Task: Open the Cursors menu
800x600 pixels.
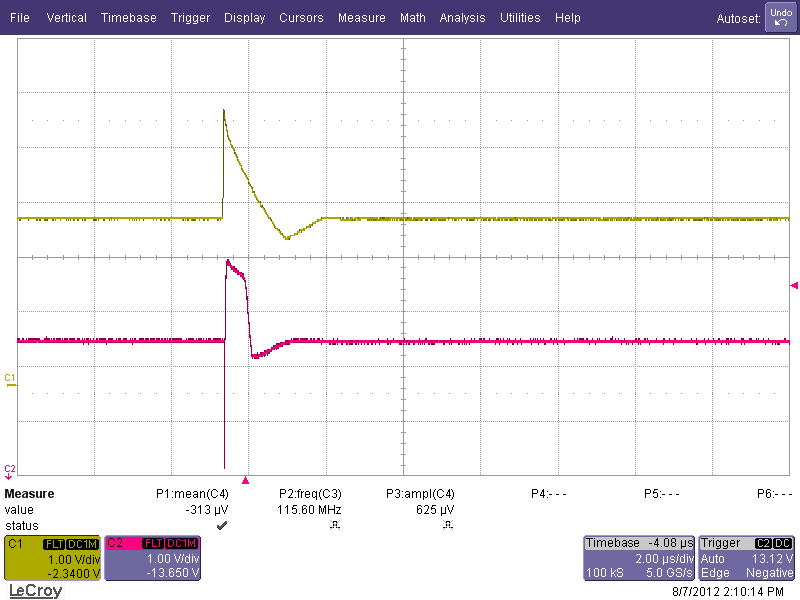Action: 301,18
